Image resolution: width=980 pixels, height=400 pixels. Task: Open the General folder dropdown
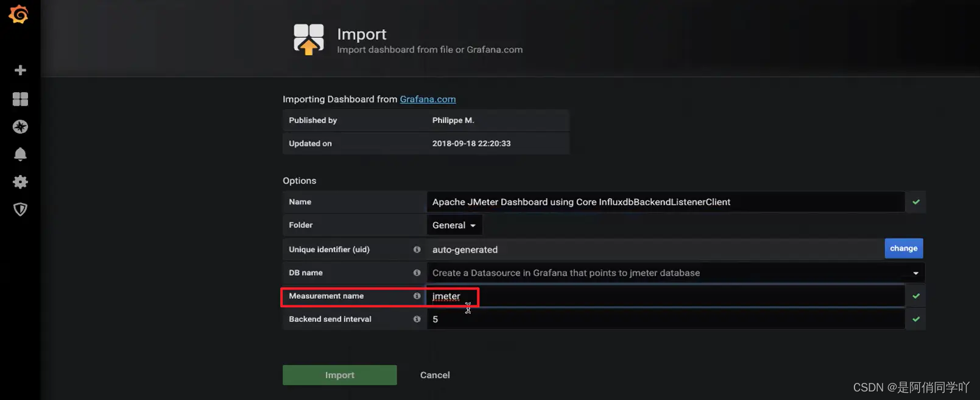(x=454, y=225)
